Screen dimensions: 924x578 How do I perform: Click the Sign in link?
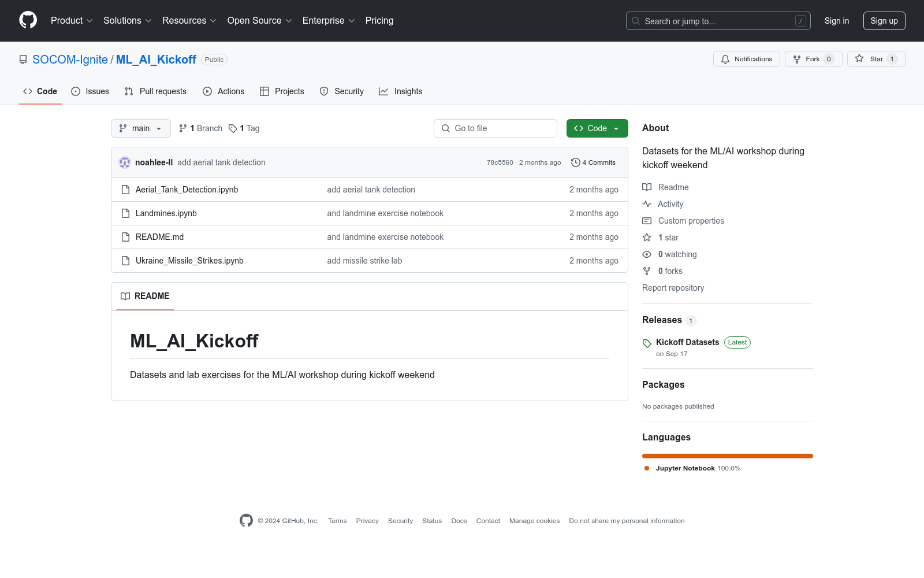coord(837,21)
